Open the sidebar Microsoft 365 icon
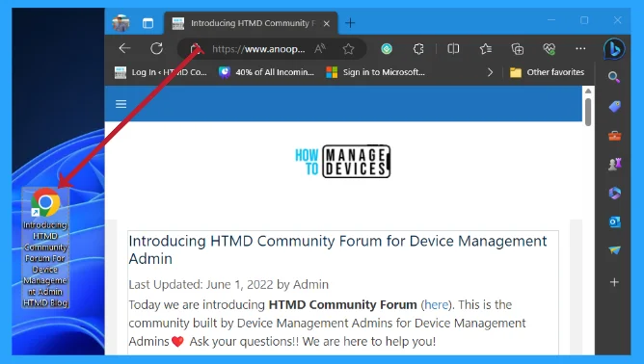This screenshot has width=644, height=364. point(614,193)
